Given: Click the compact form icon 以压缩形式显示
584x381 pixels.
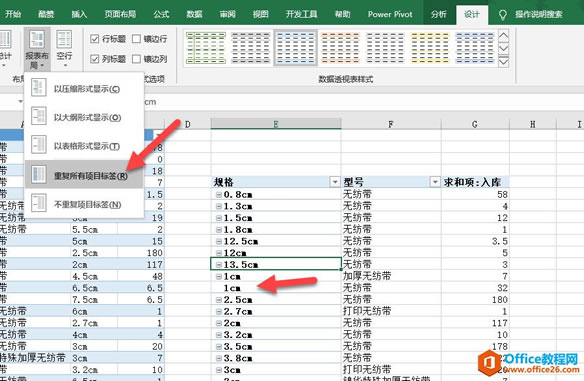Looking at the screenshot, I should click(39, 88).
